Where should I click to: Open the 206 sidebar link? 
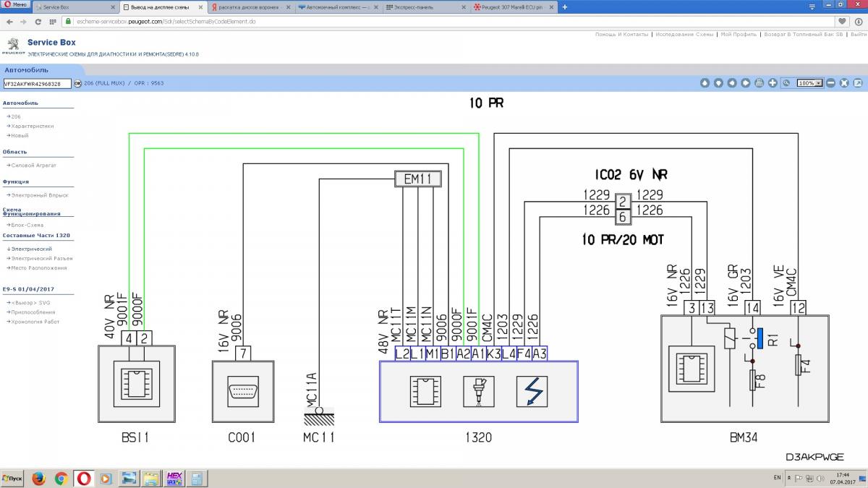(x=16, y=116)
